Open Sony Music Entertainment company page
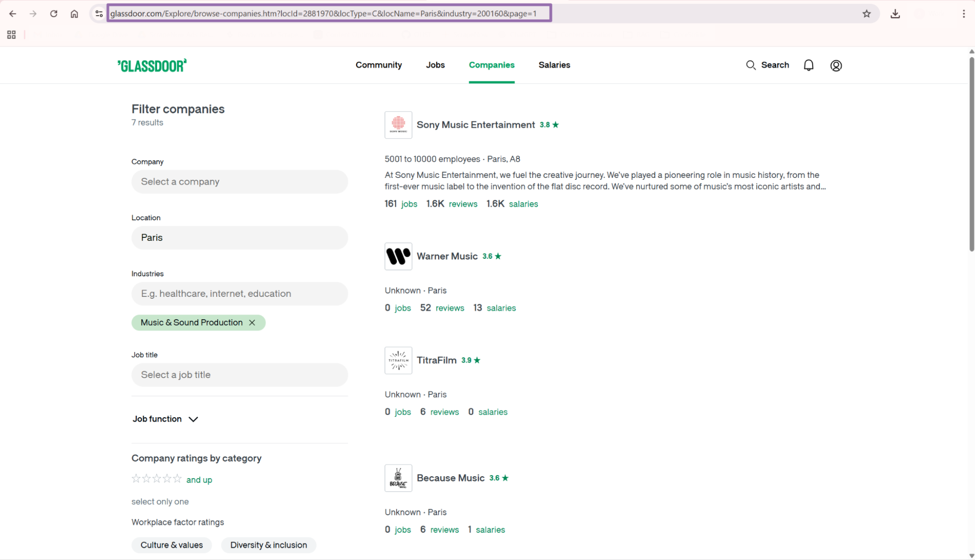 pyautogui.click(x=476, y=125)
